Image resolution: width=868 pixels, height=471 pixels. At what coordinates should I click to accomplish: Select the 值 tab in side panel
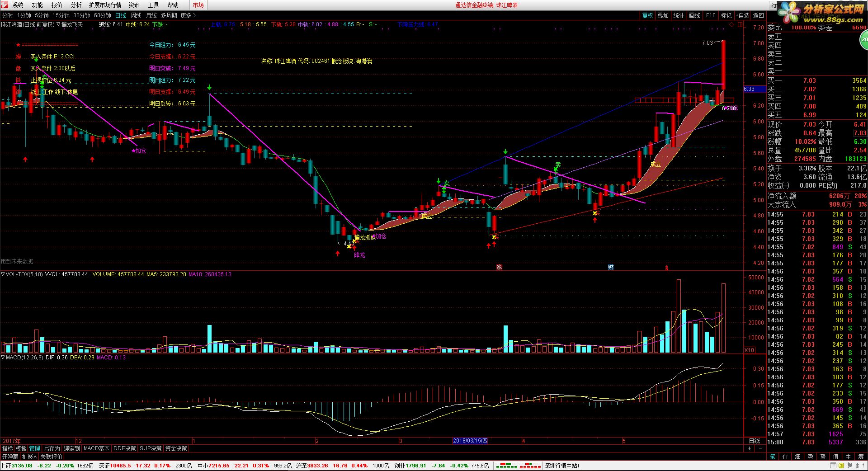point(835,457)
